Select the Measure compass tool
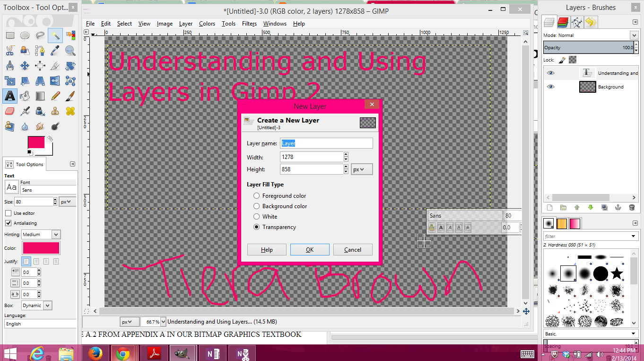 [x=10, y=65]
